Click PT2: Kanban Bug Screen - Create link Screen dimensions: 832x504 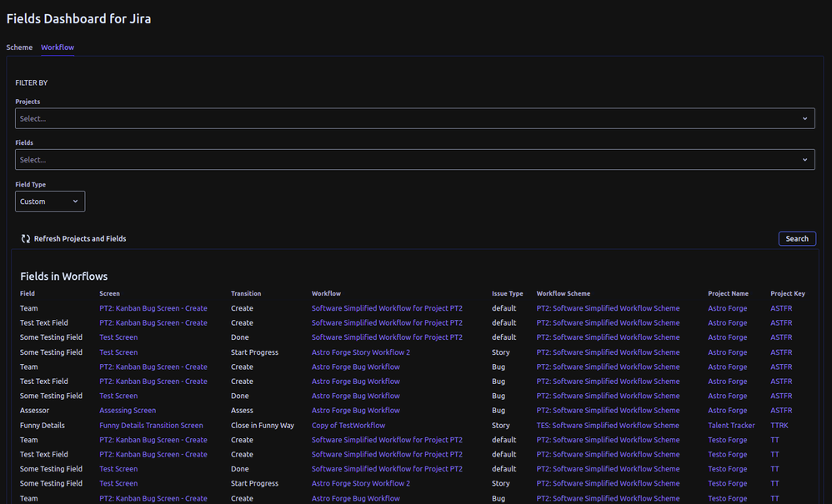[x=153, y=308]
